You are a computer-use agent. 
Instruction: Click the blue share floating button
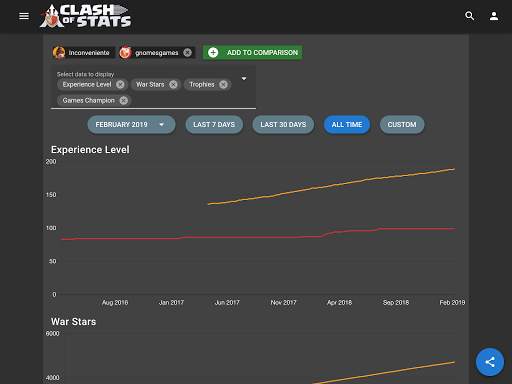(490, 362)
